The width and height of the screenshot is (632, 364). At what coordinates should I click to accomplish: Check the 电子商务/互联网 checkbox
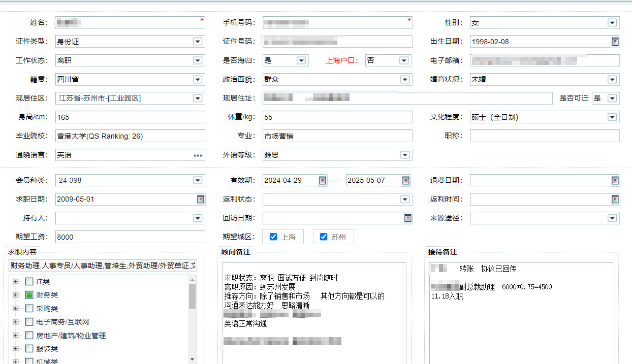point(29,322)
